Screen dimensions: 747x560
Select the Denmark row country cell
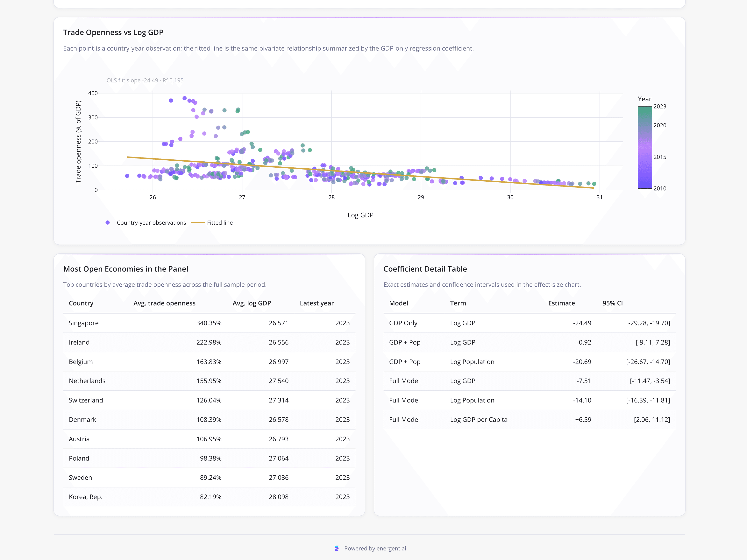pyautogui.click(x=82, y=420)
